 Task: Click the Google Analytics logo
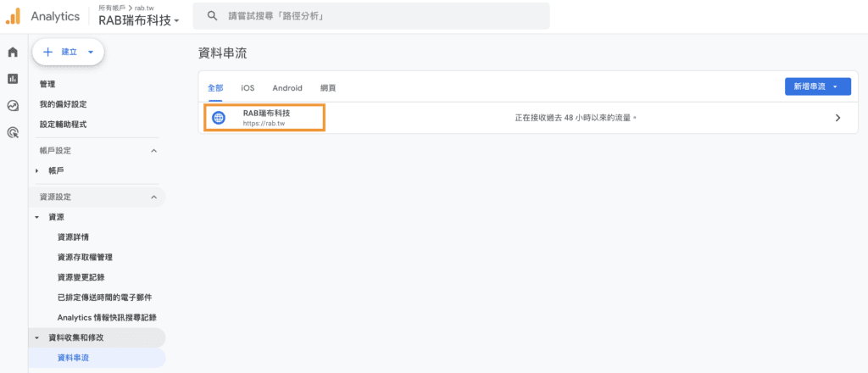point(13,16)
